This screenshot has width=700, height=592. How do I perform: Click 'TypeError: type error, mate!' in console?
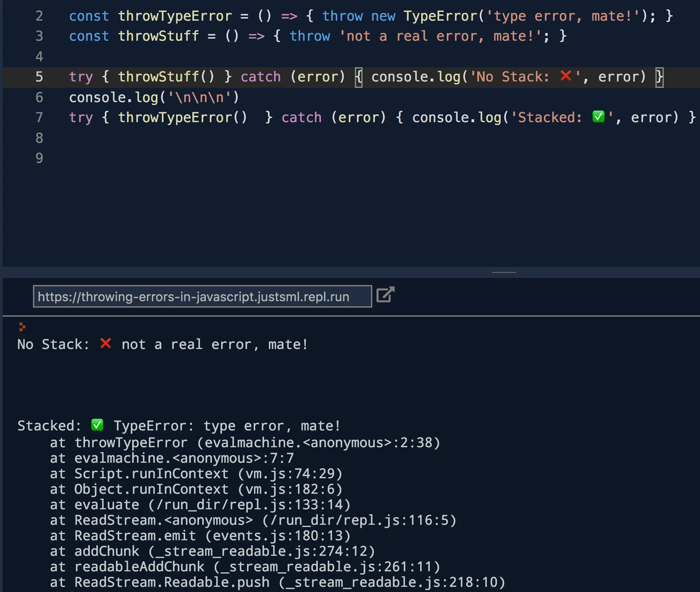pos(227,426)
